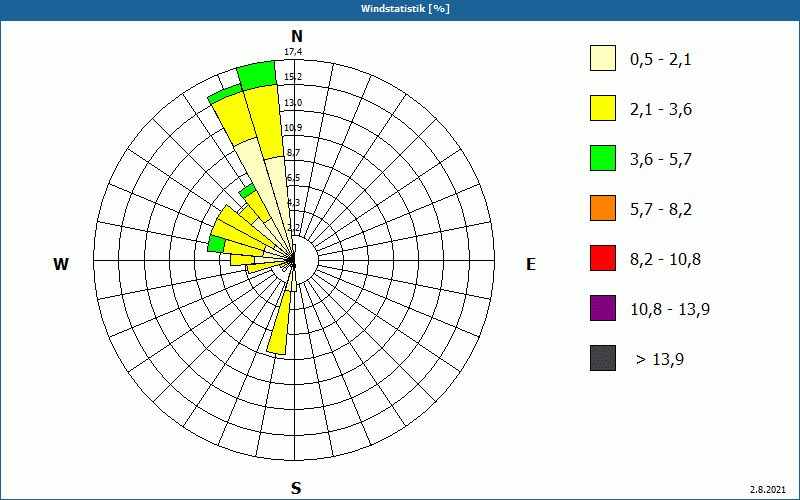Screen dimensions: 800x500
Task: Click the green tip of the tallest north bar
Action: pyautogui.click(x=258, y=75)
